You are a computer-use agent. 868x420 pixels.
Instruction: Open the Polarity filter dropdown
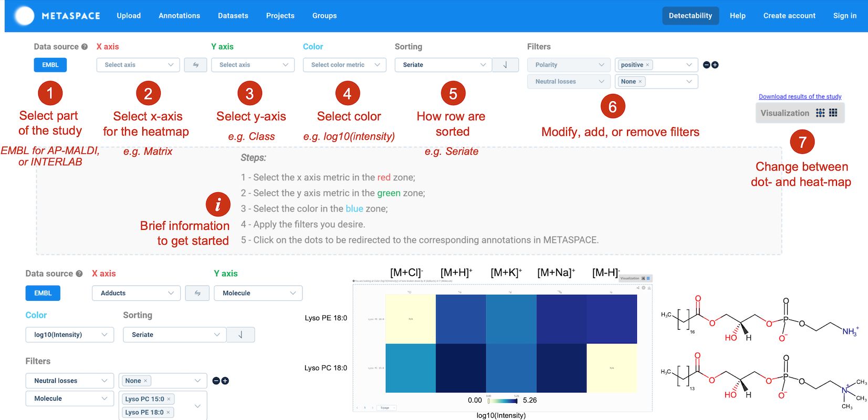click(x=569, y=65)
